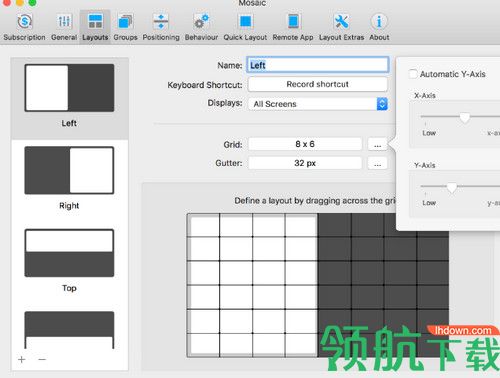
Task: Open the Behaviour gear icon
Action: (201, 22)
